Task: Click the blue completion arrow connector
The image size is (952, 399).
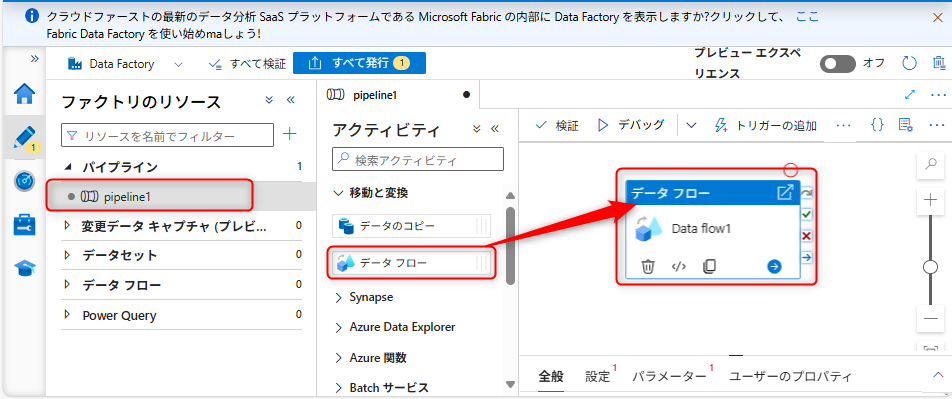Action: 807,257
